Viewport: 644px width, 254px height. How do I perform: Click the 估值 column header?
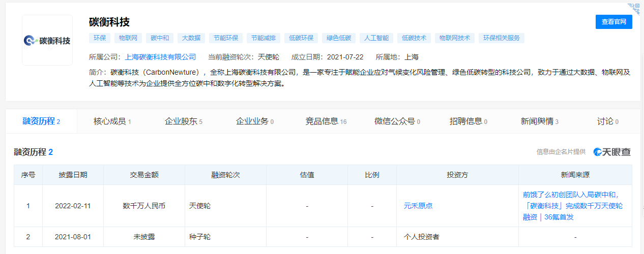click(307, 175)
